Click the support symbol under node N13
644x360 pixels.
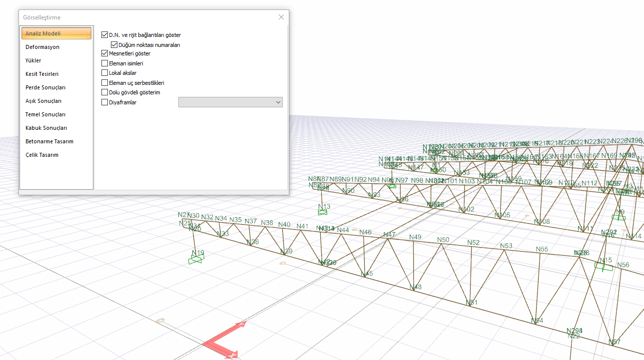(x=323, y=212)
